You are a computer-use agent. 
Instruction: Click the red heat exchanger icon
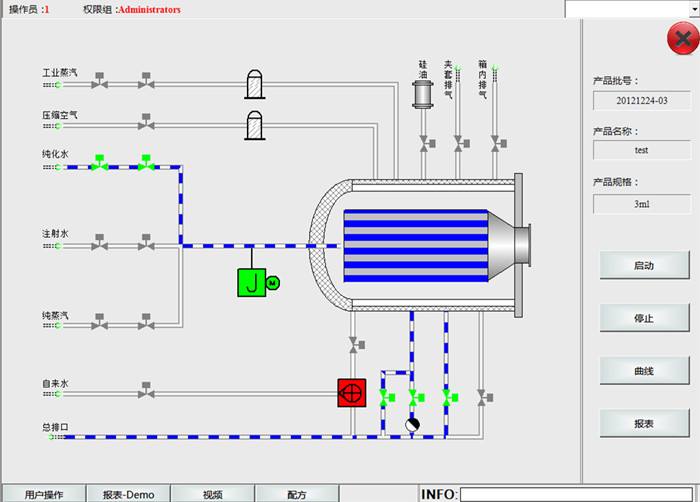coord(351,393)
